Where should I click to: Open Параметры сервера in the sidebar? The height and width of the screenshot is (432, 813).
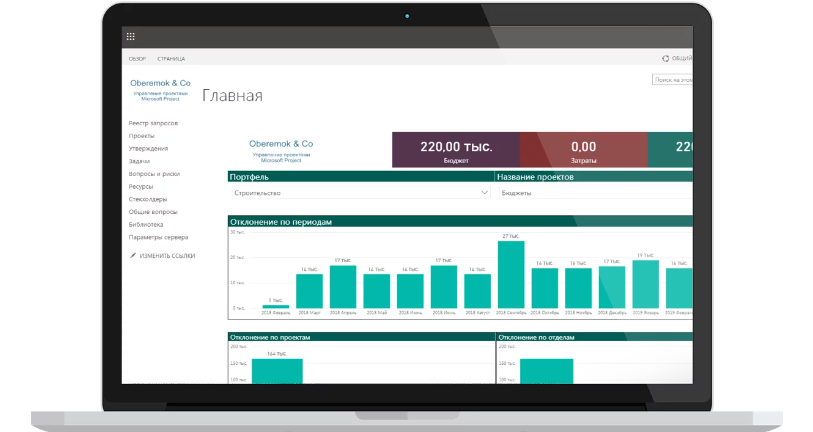[x=159, y=237]
